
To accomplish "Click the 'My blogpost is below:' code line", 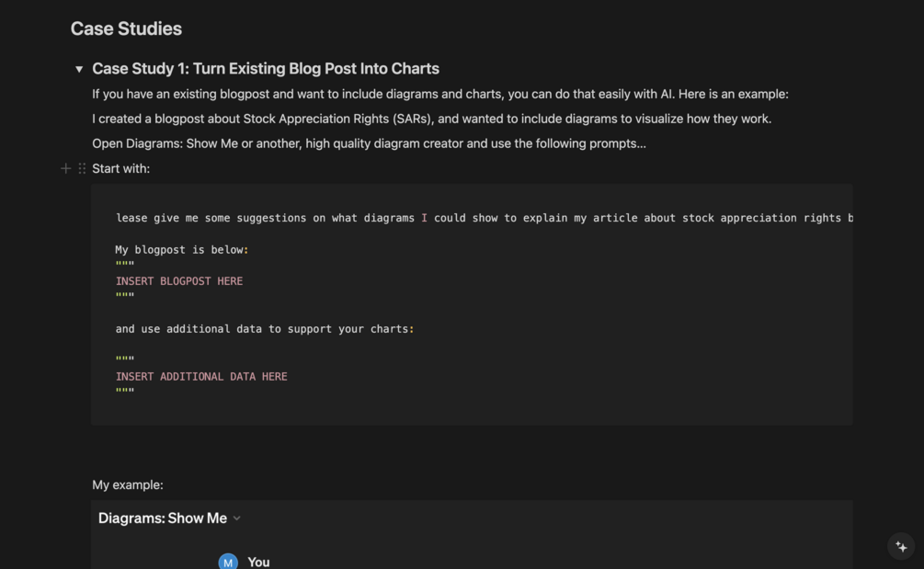I will click(x=181, y=250).
